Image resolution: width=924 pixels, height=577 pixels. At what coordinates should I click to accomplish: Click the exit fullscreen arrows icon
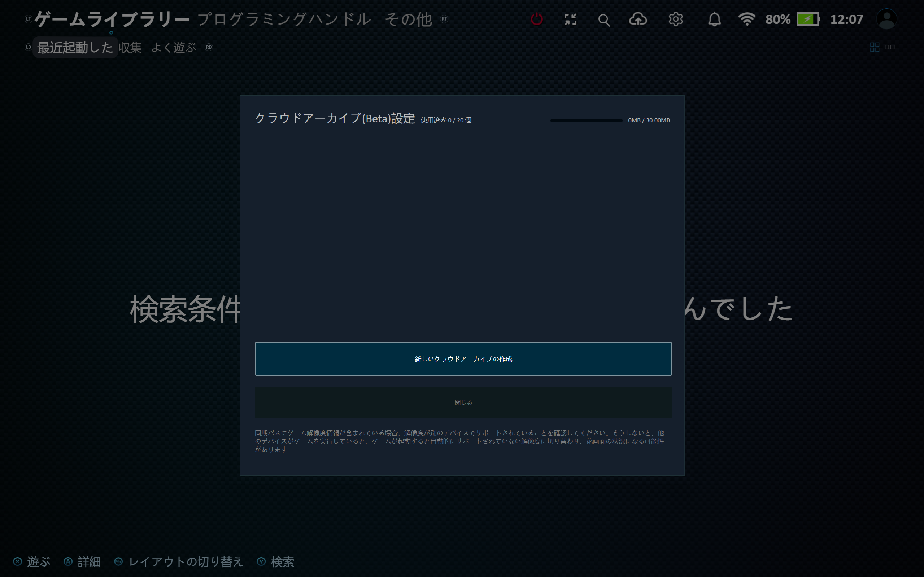(x=570, y=19)
